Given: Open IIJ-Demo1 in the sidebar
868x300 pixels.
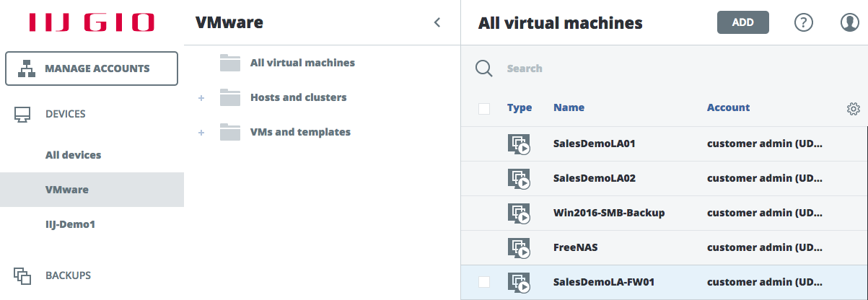Looking at the screenshot, I should coord(70,224).
